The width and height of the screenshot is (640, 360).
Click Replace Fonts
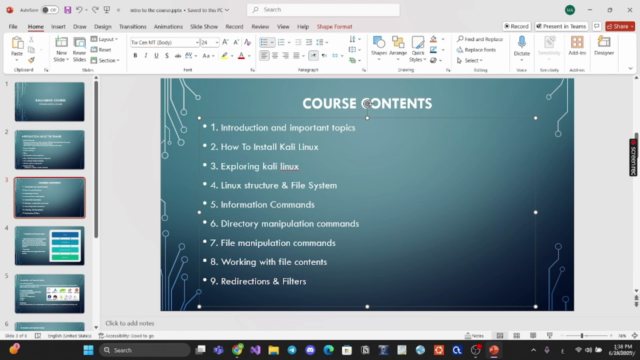[x=476, y=50]
